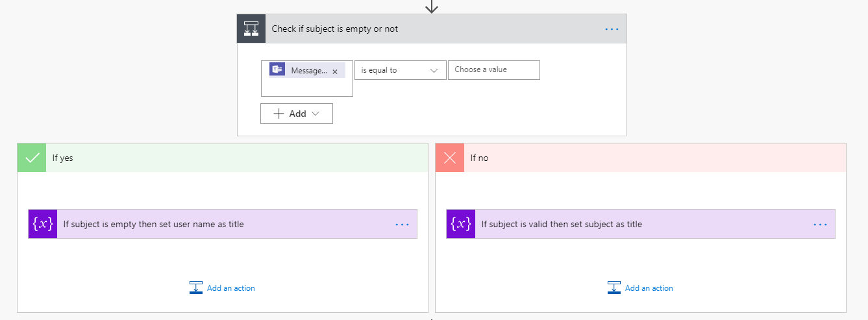Open the ellipsis menu on the valid-subject action
Viewport: 868px width, 320px height.
tap(820, 225)
